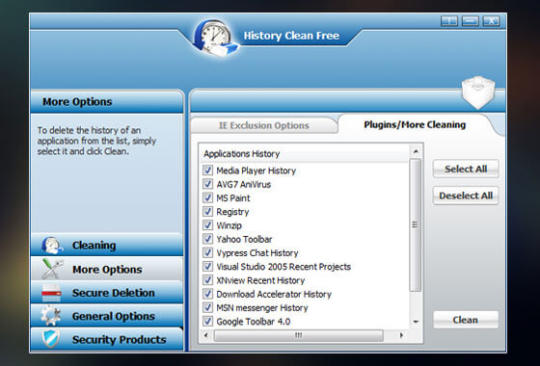This screenshot has height=366, width=540.
Task: Click the Applications History column header
Action: coord(305,154)
